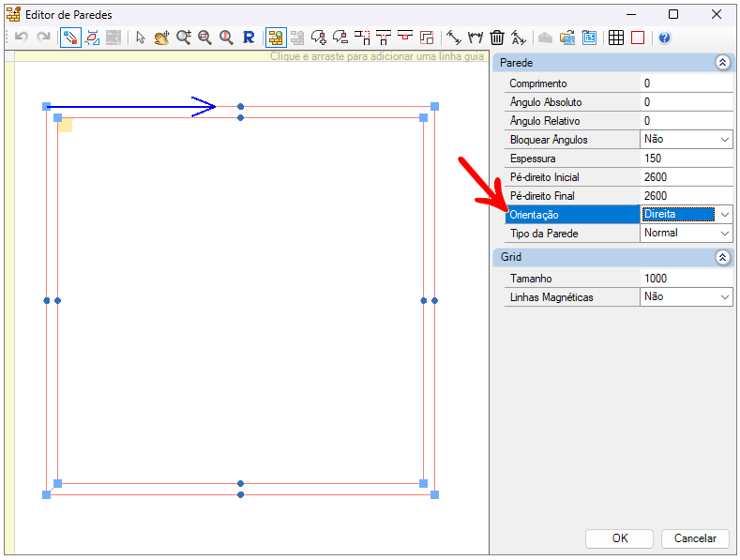Click the Pé-direito Final value field
The width and height of the screenshot is (740, 560).
[687, 196]
